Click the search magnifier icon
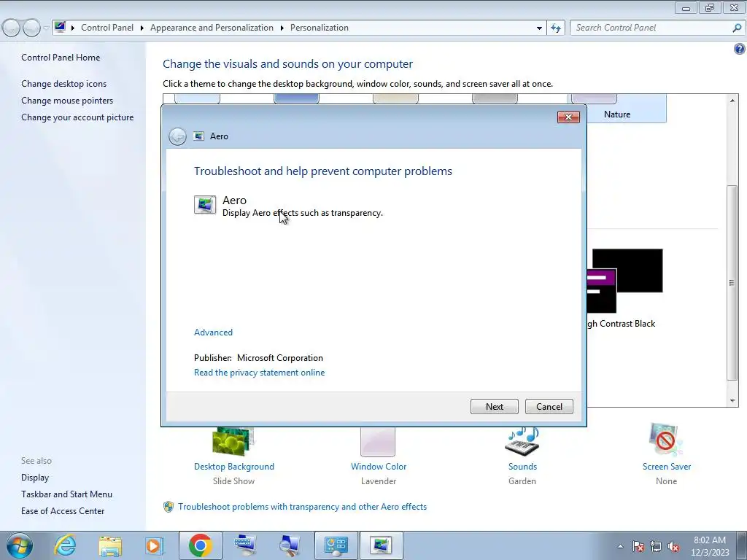 coord(737,28)
